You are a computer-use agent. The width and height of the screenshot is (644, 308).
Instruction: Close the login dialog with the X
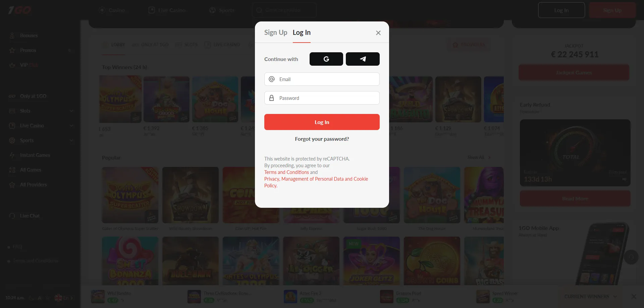pyautogui.click(x=378, y=33)
